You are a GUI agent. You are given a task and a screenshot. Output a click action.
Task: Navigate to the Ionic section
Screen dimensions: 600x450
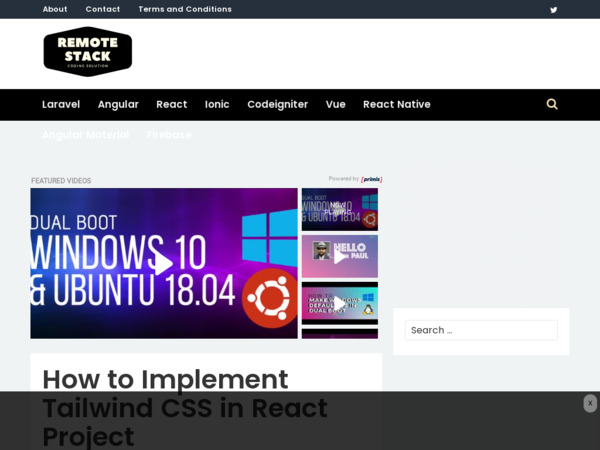coord(217,104)
